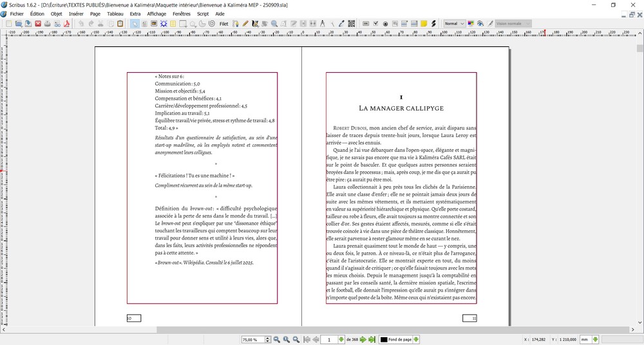The image size is (644, 345).
Task: Pick the Filet line tool
Action: click(x=224, y=23)
